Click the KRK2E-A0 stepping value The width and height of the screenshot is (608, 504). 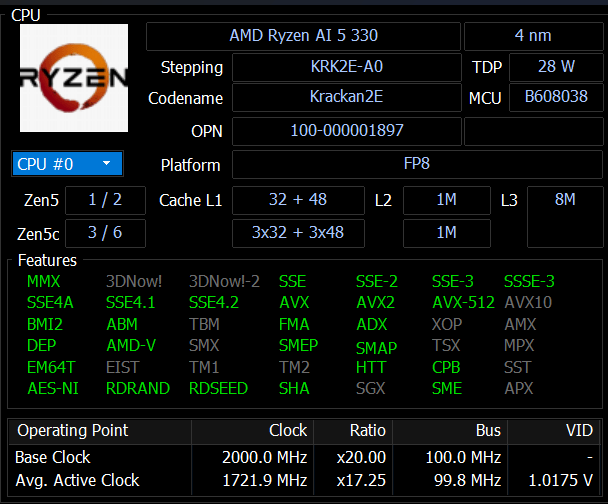coord(346,68)
